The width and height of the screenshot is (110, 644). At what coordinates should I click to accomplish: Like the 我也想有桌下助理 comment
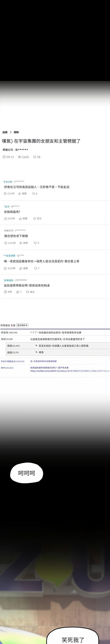pos(24,243)
